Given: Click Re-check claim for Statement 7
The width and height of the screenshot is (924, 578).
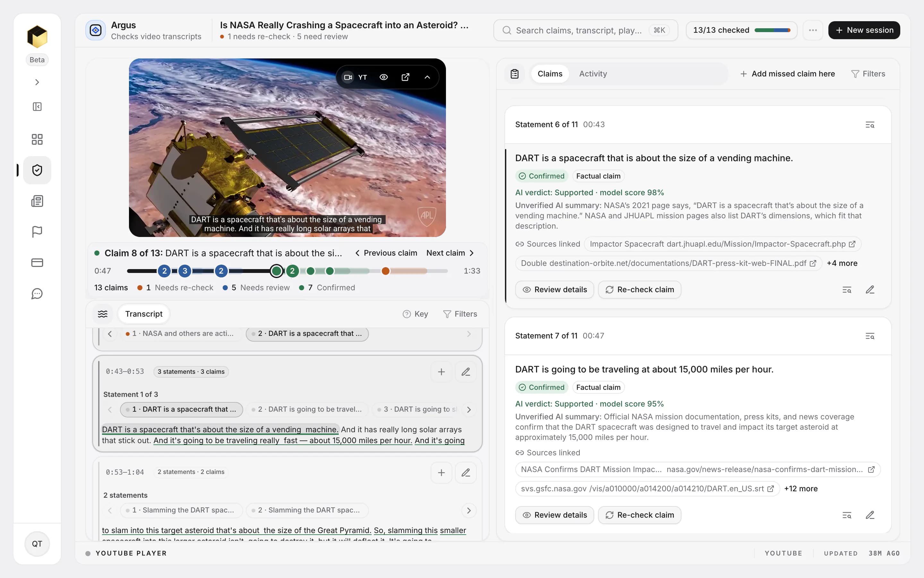Looking at the screenshot, I should click(x=639, y=515).
